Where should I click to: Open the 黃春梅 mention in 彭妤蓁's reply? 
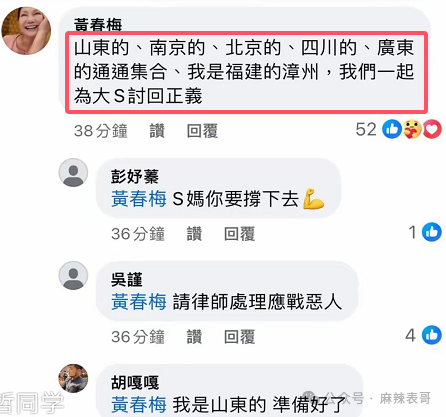tap(139, 199)
